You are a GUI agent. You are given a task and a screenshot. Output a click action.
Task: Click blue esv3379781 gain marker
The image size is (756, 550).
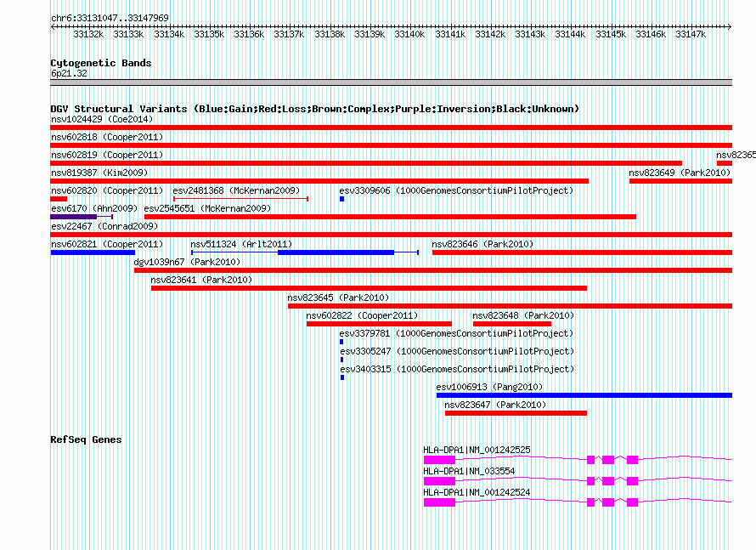coord(341,342)
